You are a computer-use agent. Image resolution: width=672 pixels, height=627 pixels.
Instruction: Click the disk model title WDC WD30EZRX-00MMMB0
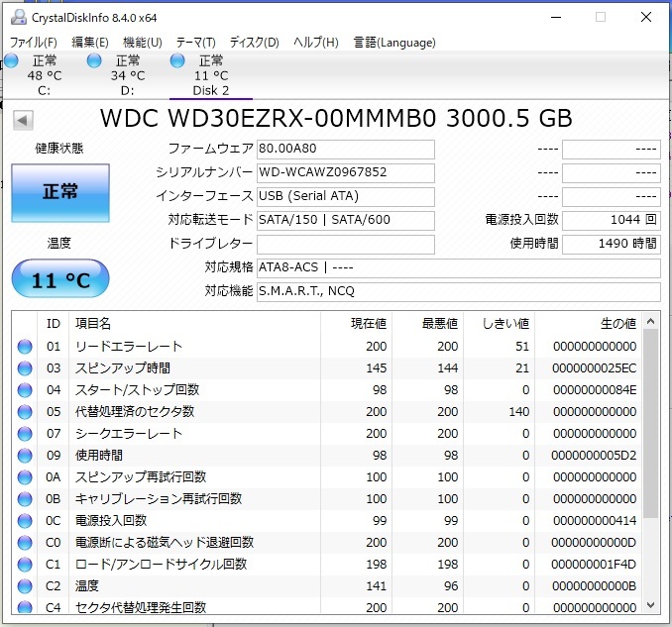[x=268, y=118]
